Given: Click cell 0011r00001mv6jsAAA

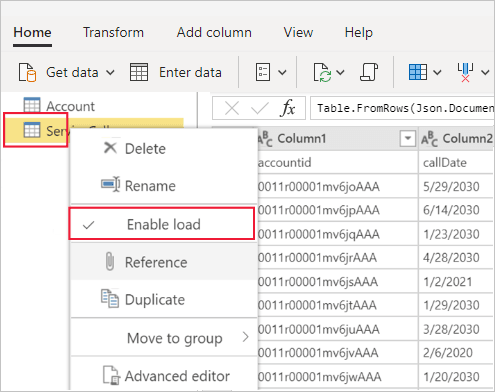Looking at the screenshot, I should click(337, 282).
